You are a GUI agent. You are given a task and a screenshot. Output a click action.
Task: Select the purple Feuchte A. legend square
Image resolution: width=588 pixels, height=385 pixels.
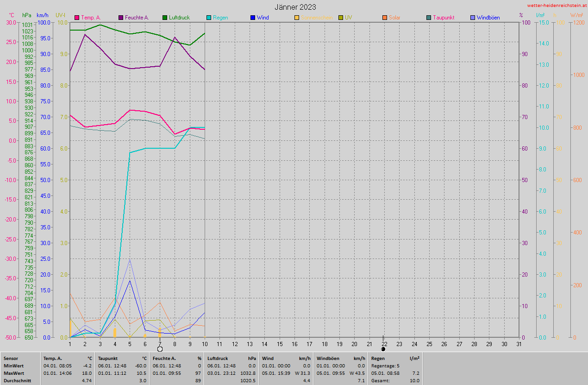click(121, 18)
